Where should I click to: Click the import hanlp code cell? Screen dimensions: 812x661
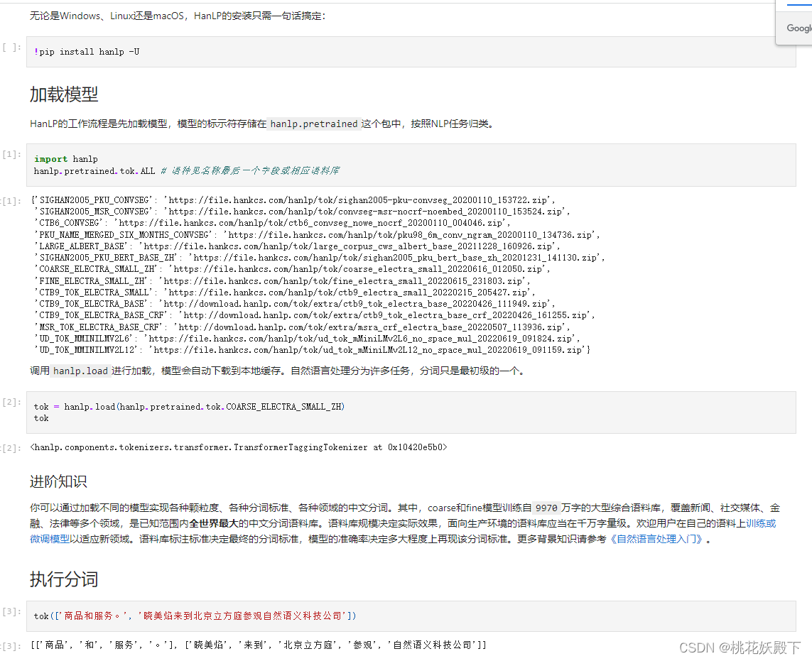[411, 165]
